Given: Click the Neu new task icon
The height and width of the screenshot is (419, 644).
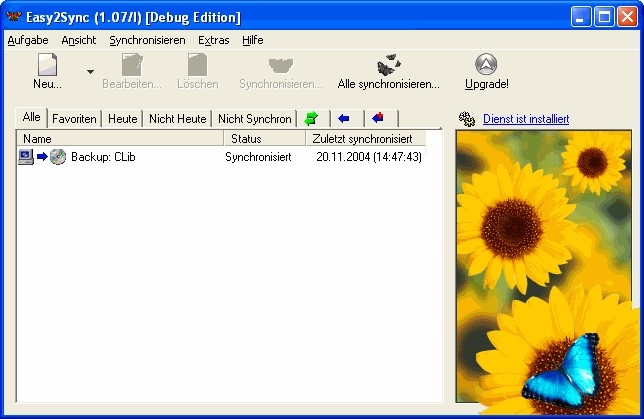Looking at the screenshot, I should coord(47,66).
